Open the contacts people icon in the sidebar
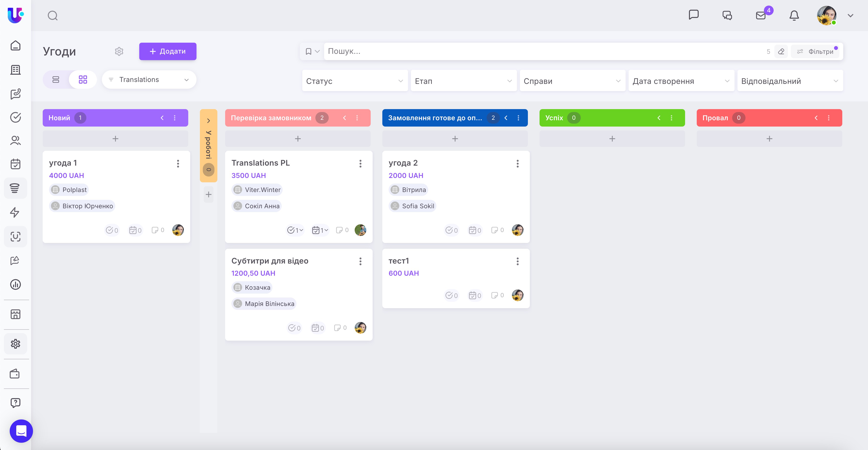 coord(16,140)
